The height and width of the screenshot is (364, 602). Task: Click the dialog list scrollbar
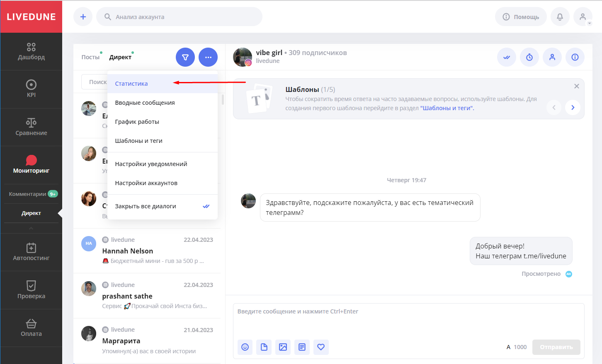pyautogui.click(x=223, y=99)
